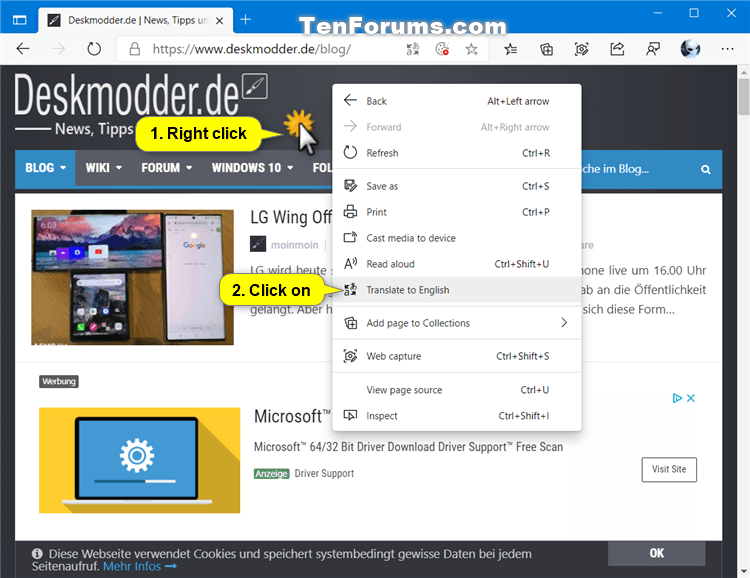Click the Deskmodder.de site logo
The width and height of the screenshot is (750, 578).
141,95
